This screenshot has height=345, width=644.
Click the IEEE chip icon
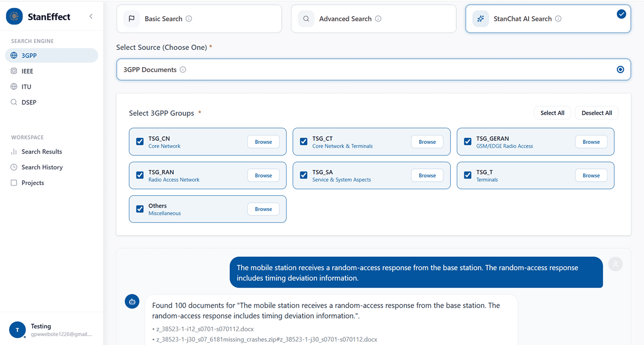[14, 71]
